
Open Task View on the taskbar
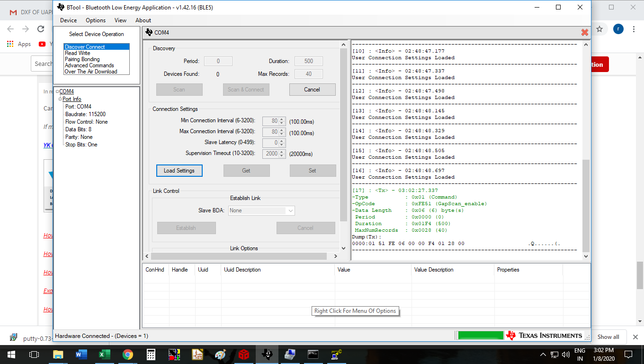click(34, 354)
